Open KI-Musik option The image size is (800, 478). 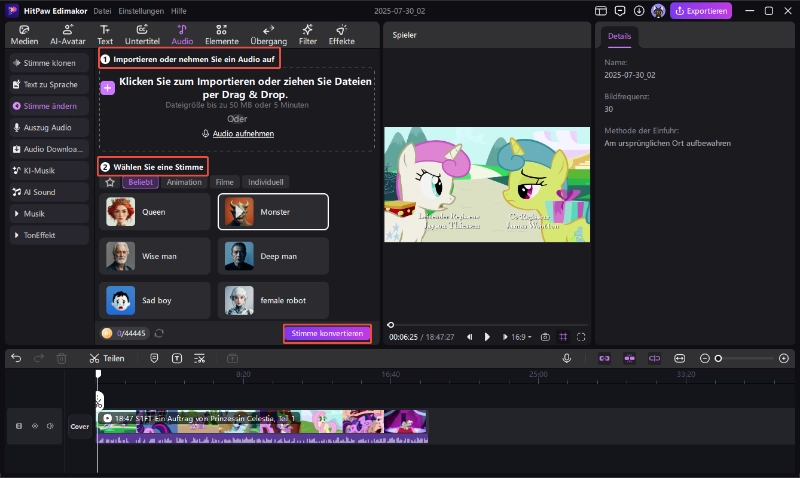click(49, 170)
